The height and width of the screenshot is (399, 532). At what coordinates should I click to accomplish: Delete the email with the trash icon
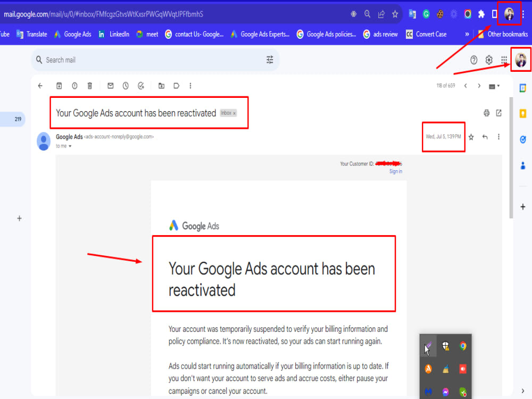coord(91,85)
